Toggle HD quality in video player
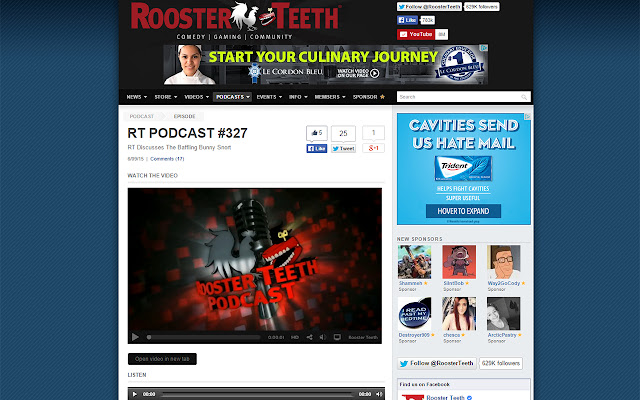 click(x=295, y=338)
